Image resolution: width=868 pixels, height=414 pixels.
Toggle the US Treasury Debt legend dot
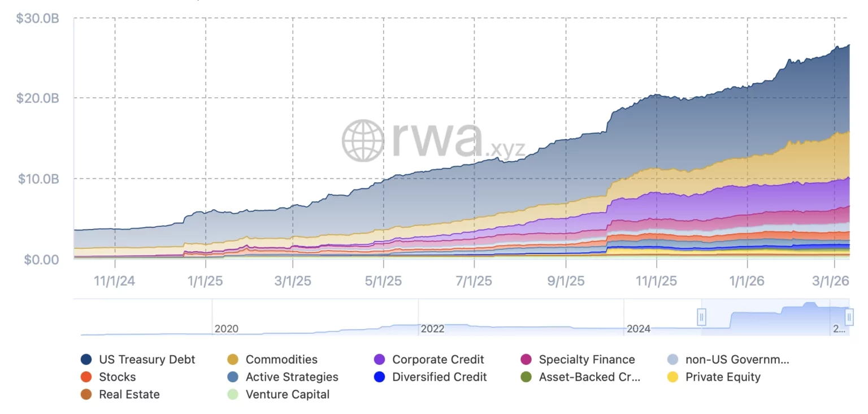pos(86,360)
